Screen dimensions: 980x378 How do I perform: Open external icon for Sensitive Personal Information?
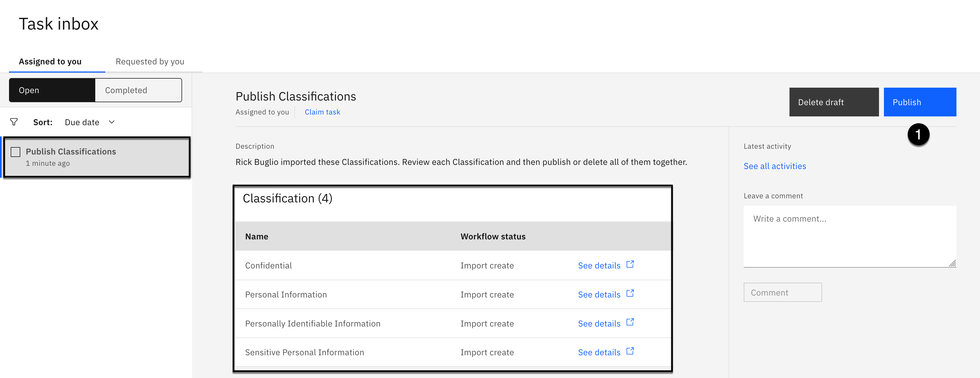click(x=630, y=351)
